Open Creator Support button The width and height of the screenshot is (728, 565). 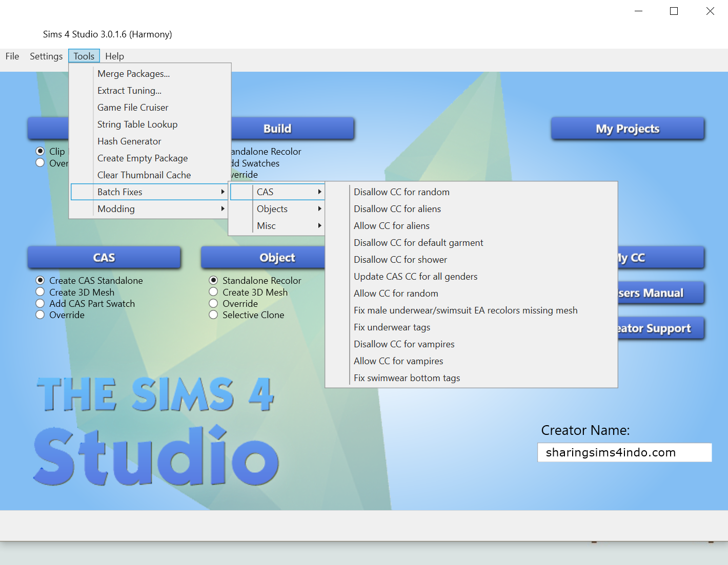pos(661,328)
